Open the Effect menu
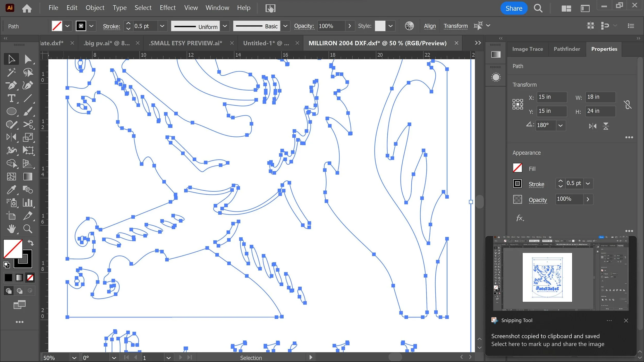 coord(167,8)
